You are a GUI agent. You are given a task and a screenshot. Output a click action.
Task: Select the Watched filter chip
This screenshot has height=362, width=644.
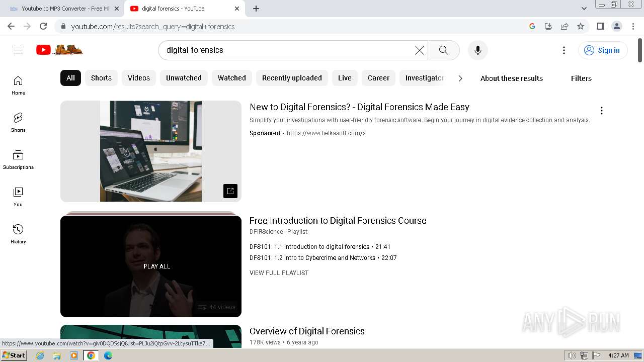(x=232, y=78)
